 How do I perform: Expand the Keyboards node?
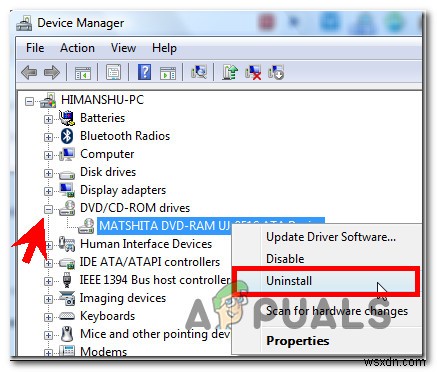pyautogui.click(x=49, y=317)
